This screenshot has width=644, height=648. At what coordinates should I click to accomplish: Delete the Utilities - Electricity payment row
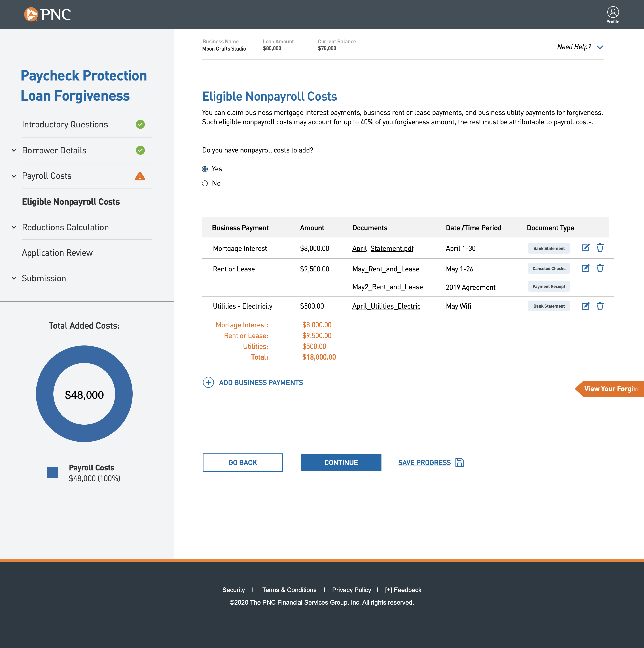(x=600, y=306)
